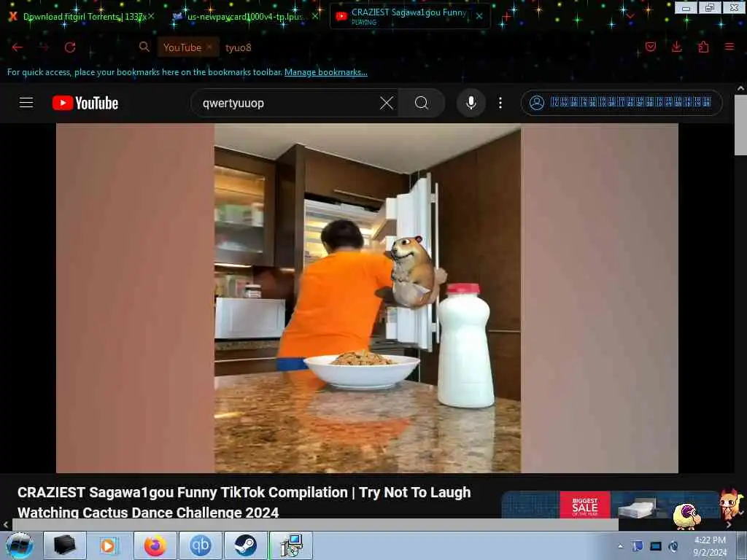Open the YouTube guide hamburger menu
The image size is (747, 560).
(26, 102)
